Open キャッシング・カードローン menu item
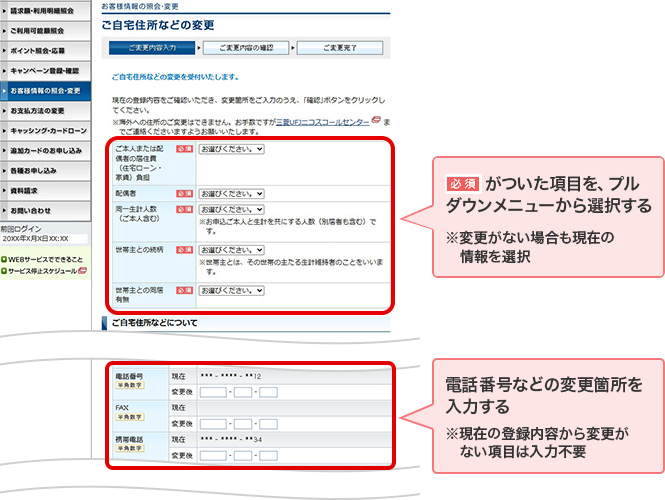Viewport: 665px width, 500px height. click(x=45, y=131)
